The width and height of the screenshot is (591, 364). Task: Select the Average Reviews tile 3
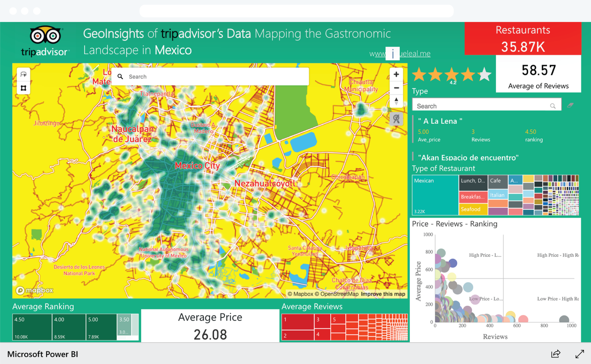322,321
